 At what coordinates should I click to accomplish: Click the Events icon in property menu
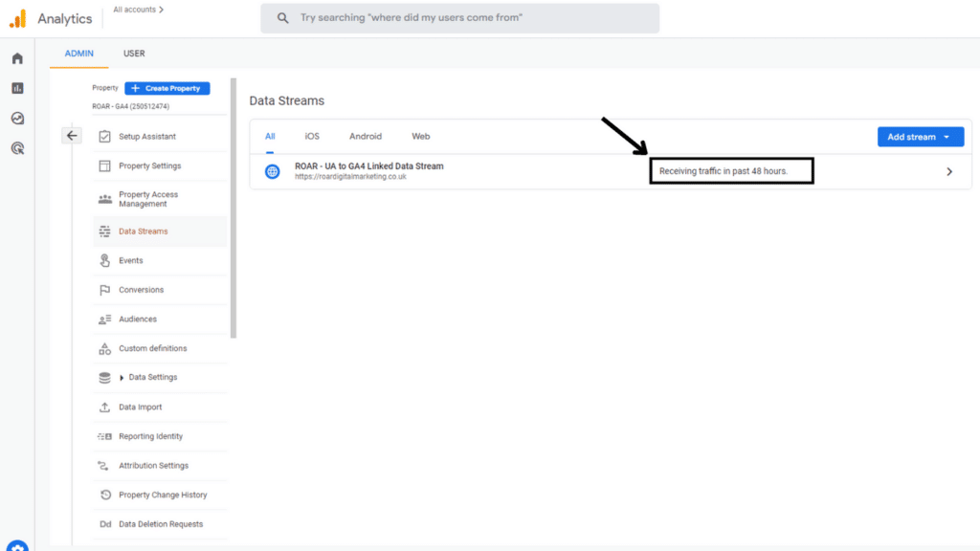(x=103, y=260)
